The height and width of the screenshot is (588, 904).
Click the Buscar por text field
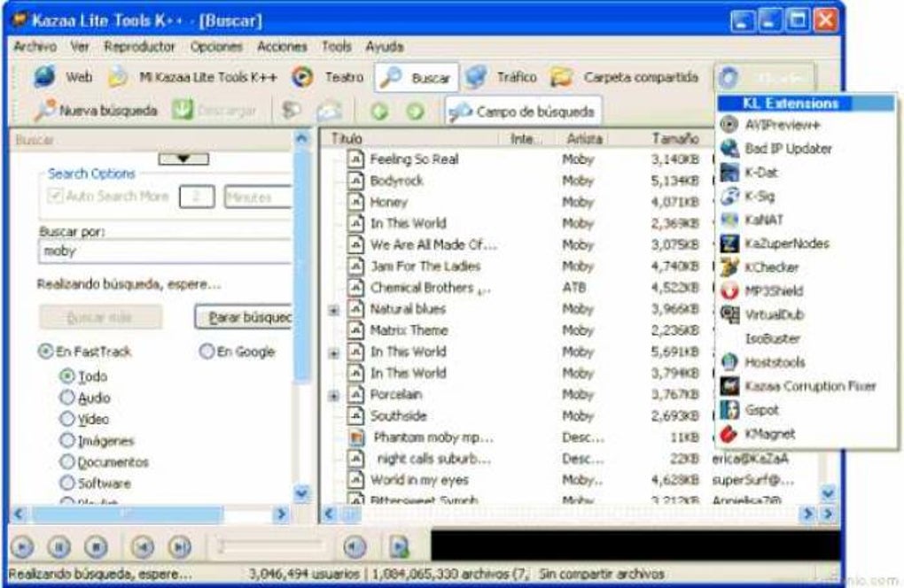(166, 251)
